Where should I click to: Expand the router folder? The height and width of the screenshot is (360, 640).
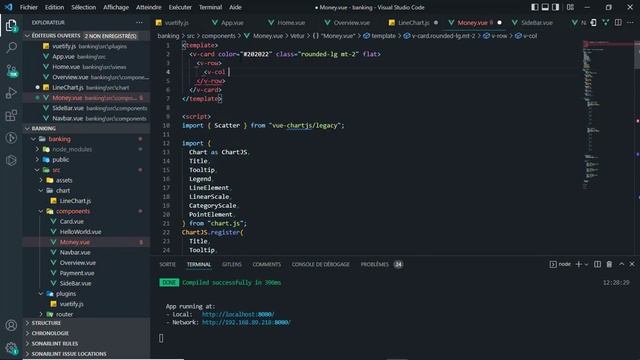pyautogui.click(x=64, y=314)
